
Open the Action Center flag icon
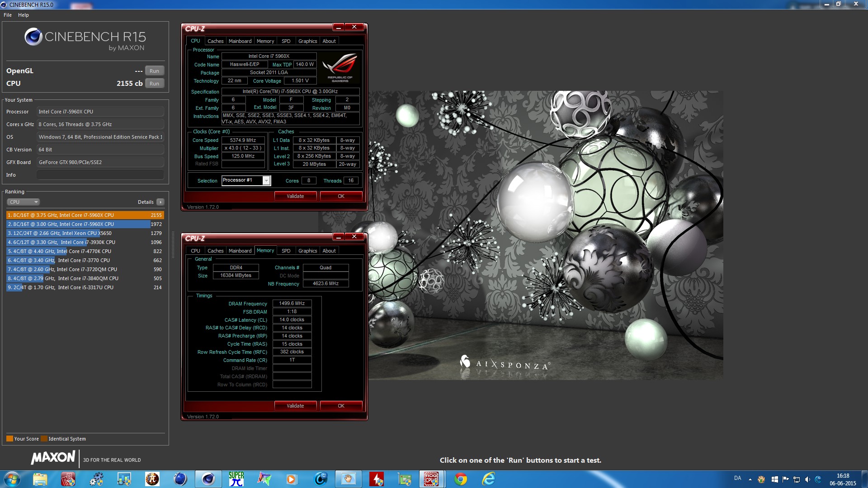(785, 479)
